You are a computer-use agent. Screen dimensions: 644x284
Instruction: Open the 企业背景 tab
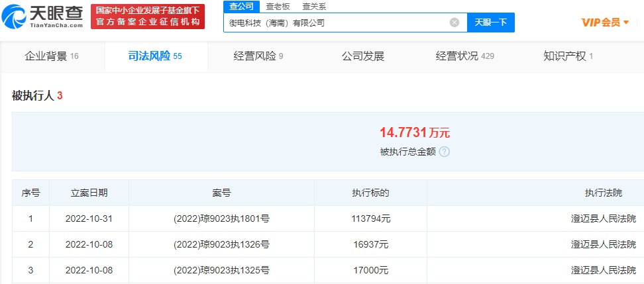coord(52,56)
